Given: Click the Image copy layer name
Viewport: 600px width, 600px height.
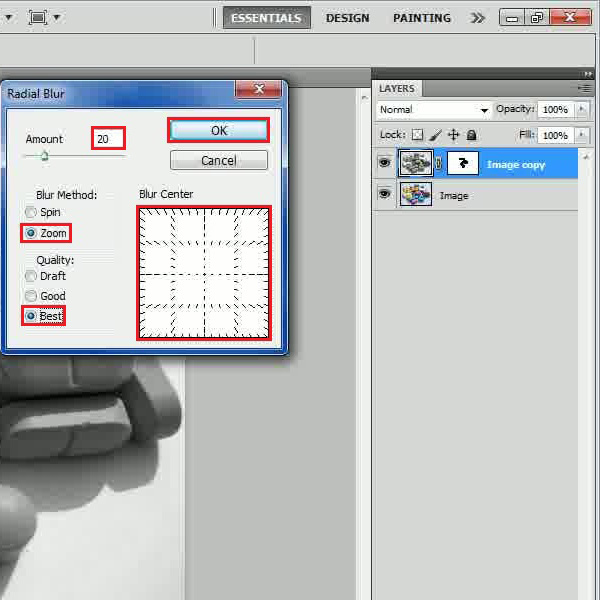Looking at the screenshot, I should [515, 165].
